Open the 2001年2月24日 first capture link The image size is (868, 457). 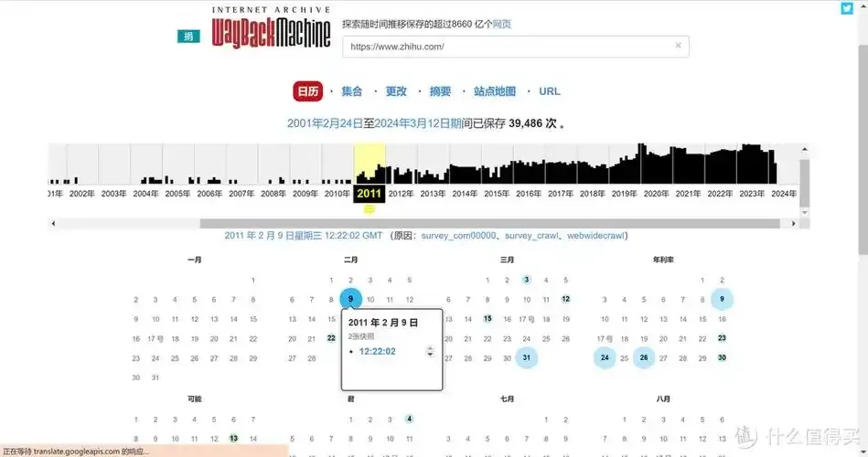coord(325,123)
